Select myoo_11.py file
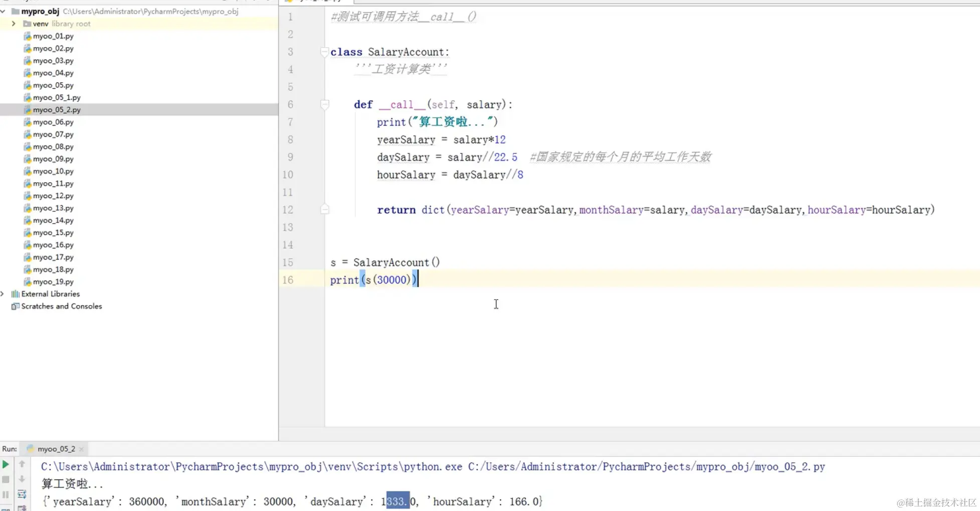 pos(53,183)
